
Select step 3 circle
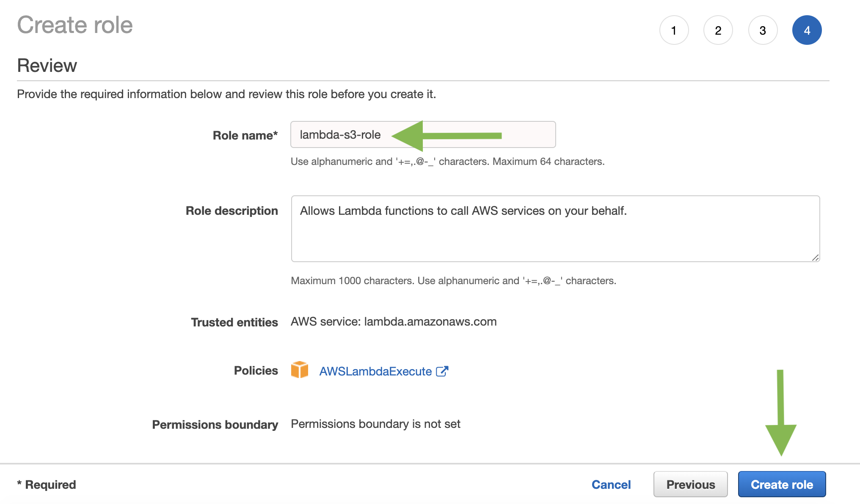(x=763, y=30)
